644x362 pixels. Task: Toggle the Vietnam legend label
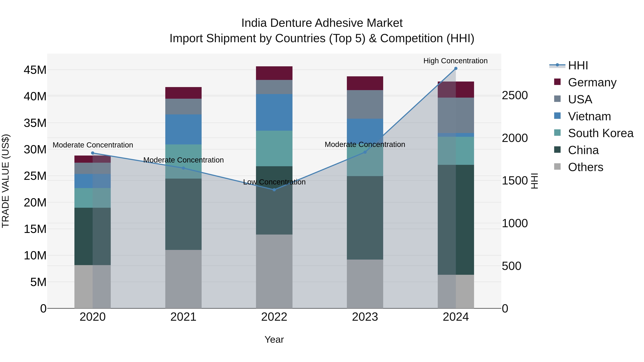click(589, 116)
